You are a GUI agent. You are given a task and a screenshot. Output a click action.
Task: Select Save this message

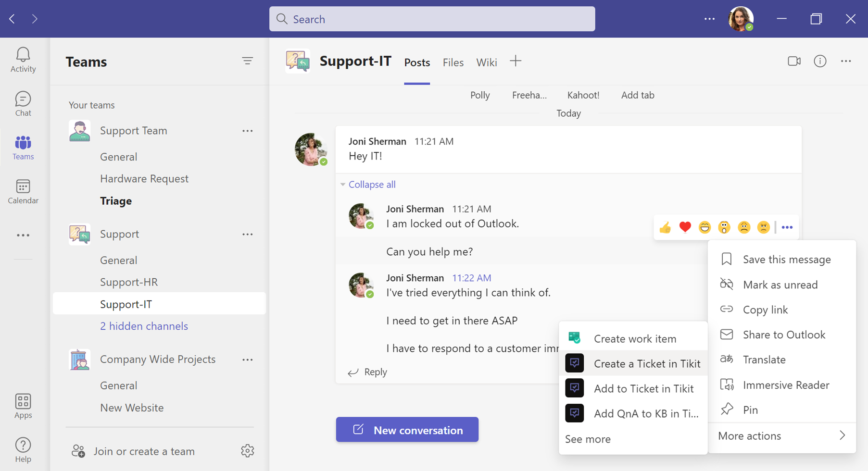(x=782, y=260)
